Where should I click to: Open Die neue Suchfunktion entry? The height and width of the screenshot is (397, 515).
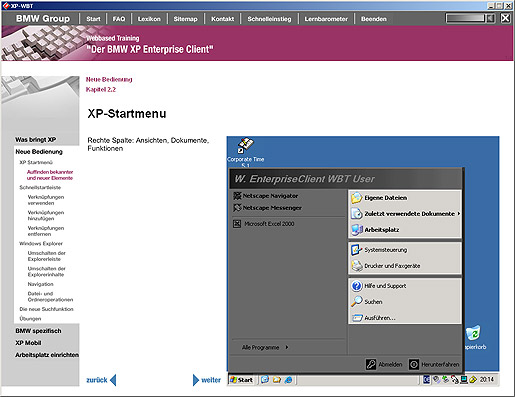point(46,309)
